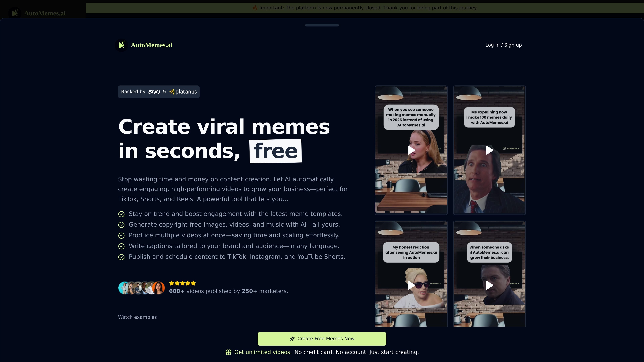Click the platanus backer logo
The image size is (644, 362).
click(183, 92)
